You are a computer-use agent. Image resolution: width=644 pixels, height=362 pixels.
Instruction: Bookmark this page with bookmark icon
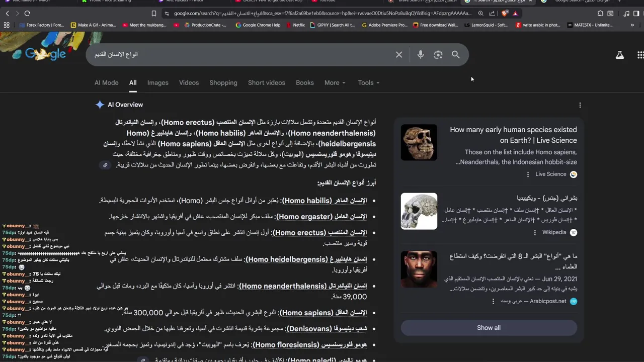pos(153,14)
